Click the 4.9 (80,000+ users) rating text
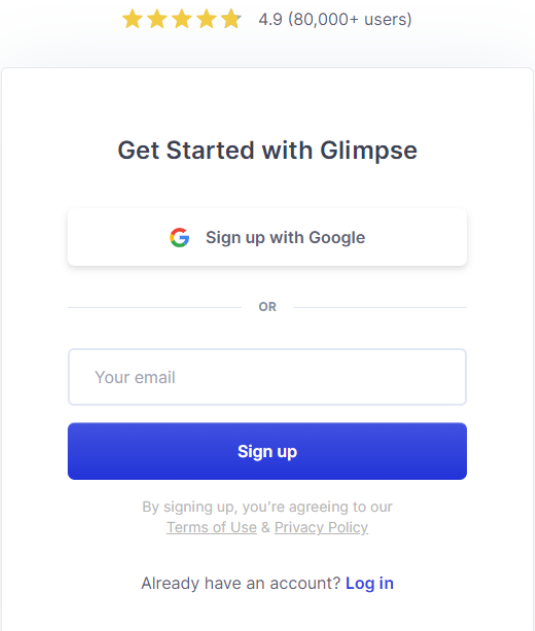535x631 pixels. 335,19
